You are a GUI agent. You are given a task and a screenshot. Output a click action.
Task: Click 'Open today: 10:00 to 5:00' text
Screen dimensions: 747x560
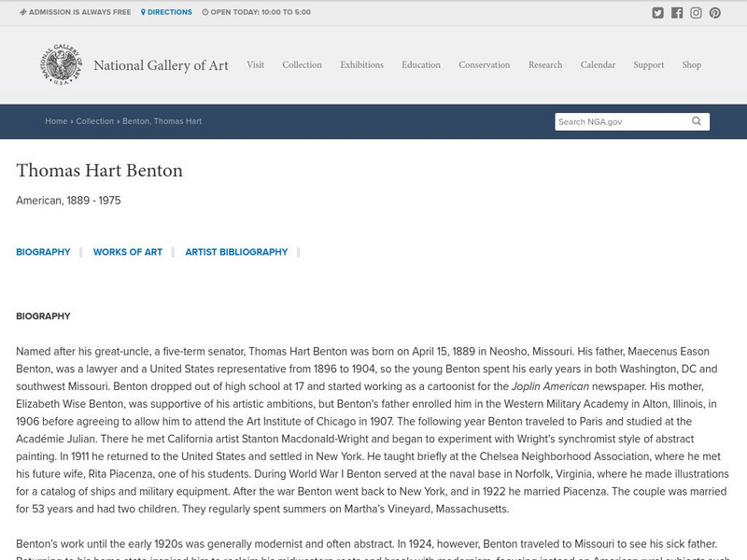coord(261,12)
